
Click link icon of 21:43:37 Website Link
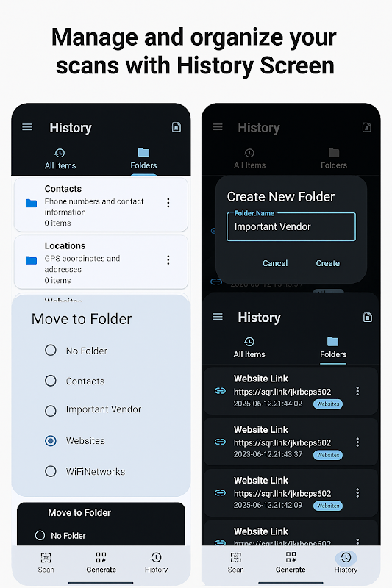pos(220,442)
